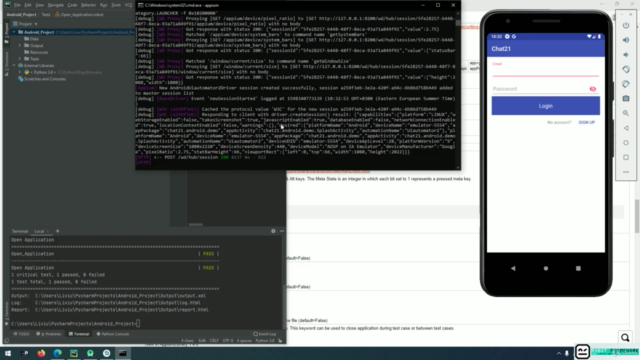Viewport: 640px width, 360px height.
Task: Tap the phone navigation Recents button
Action: [x=578, y=268]
